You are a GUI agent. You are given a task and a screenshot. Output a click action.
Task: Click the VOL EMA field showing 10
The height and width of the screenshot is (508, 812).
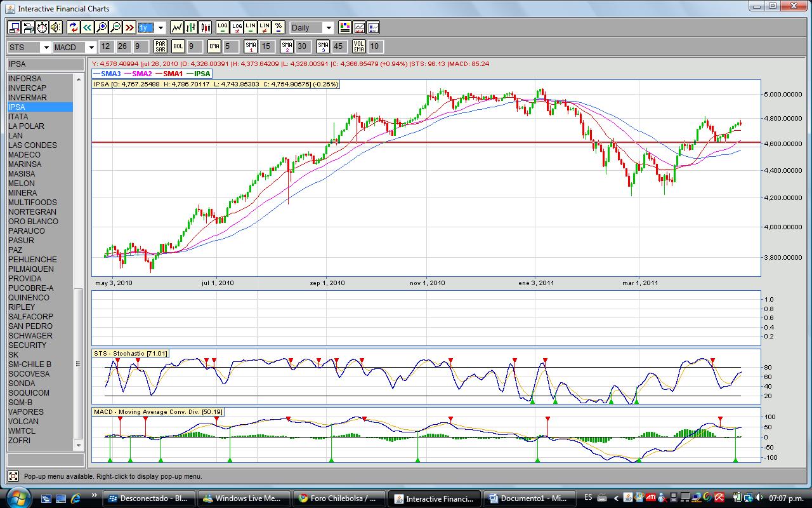tap(375, 46)
